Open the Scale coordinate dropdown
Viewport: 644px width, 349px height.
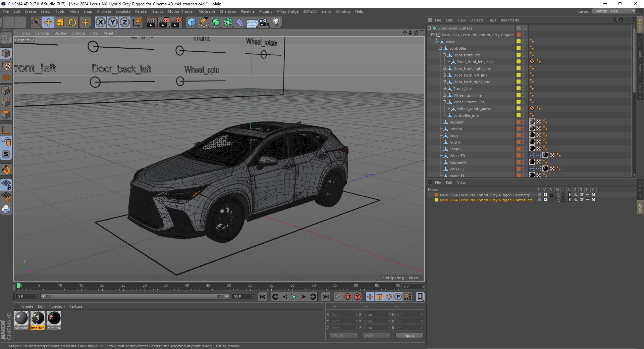pyautogui.click(x=376, y=335)
